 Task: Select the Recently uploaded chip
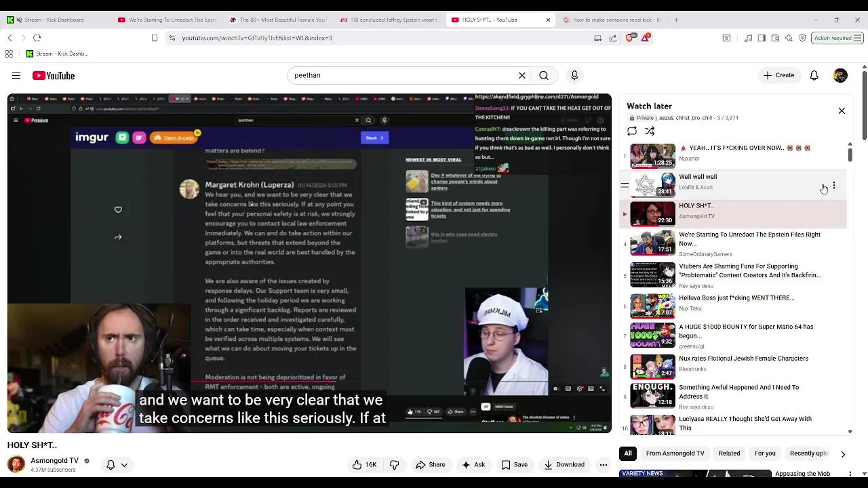(x=808, y=453)
